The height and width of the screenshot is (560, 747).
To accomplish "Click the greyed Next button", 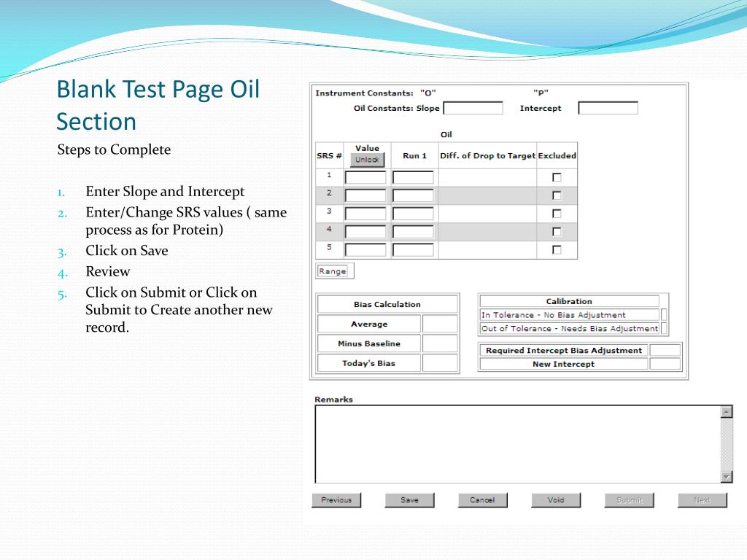I will (x=703, y=500).
